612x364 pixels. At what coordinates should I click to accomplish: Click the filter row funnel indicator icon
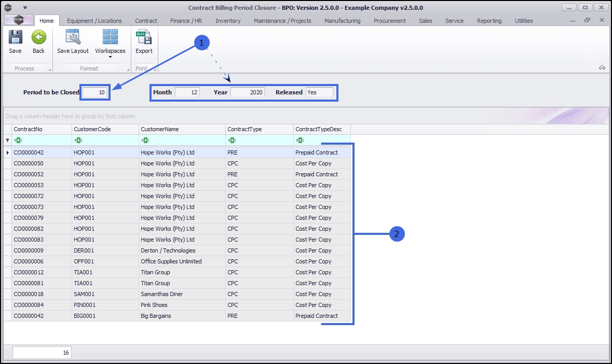coord(7,141)
